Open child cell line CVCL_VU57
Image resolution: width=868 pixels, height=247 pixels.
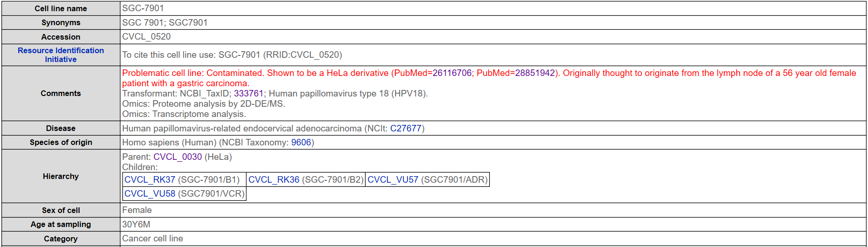click(x=393, y=180)
